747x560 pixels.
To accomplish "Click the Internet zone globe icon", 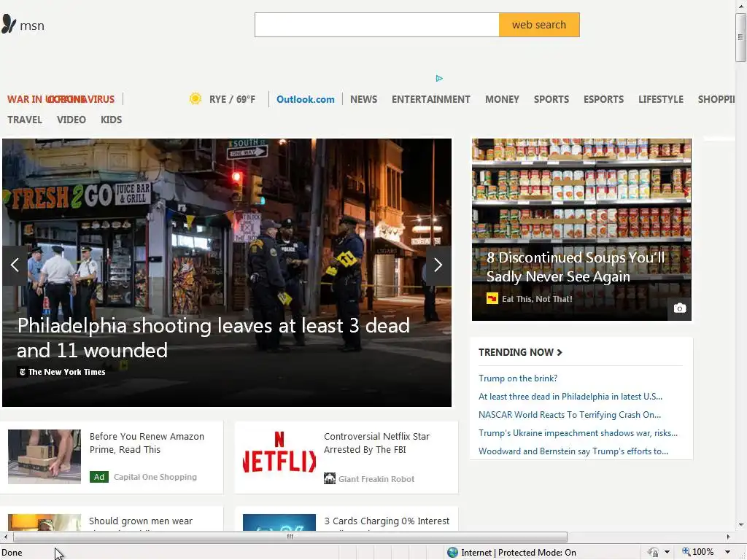I will pyautogui.click(x=452, y=553).
